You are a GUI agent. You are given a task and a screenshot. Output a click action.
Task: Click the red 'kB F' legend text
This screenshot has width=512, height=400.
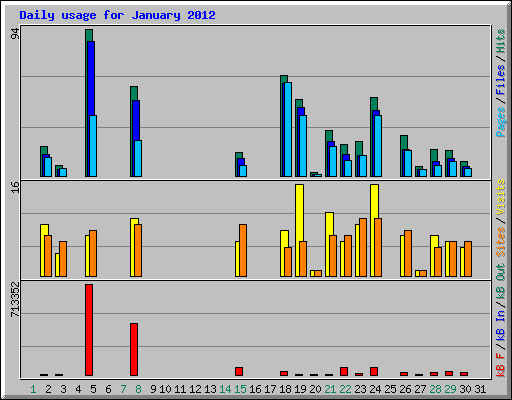coord(500,365)
